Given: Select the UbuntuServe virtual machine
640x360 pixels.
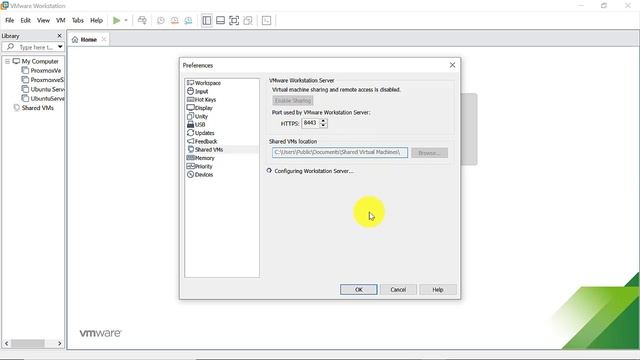Looking at the screenshot, I should [x=47, y=99].
